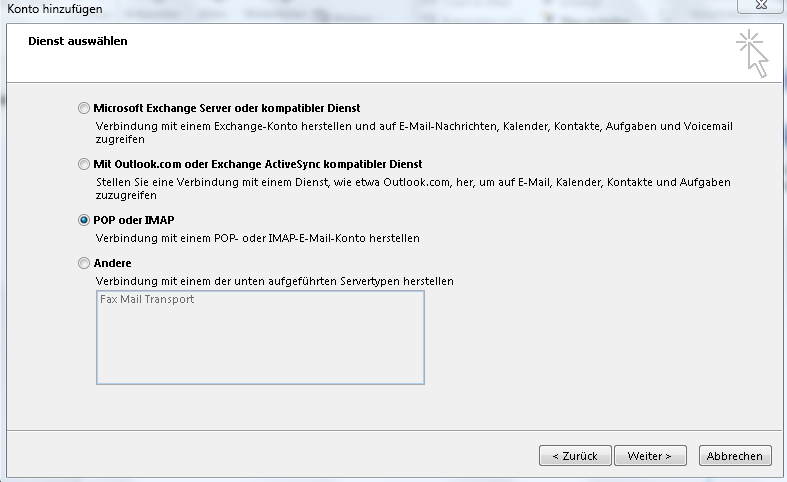Viewport: 787px width, 482px height.
Task: Select Microsoft Exchange Server radio button
Action: [x=84, y=108]
